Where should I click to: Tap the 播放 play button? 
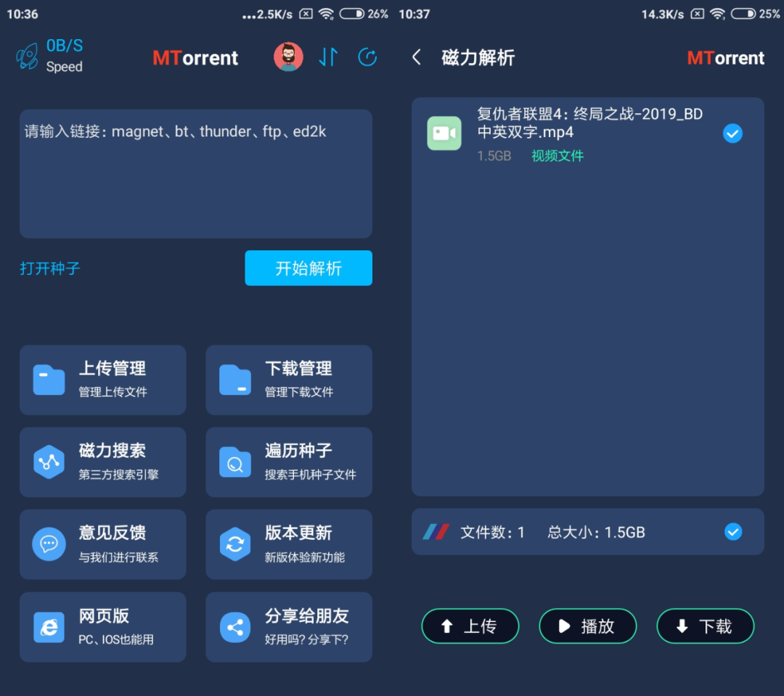(x=588, y=626)
